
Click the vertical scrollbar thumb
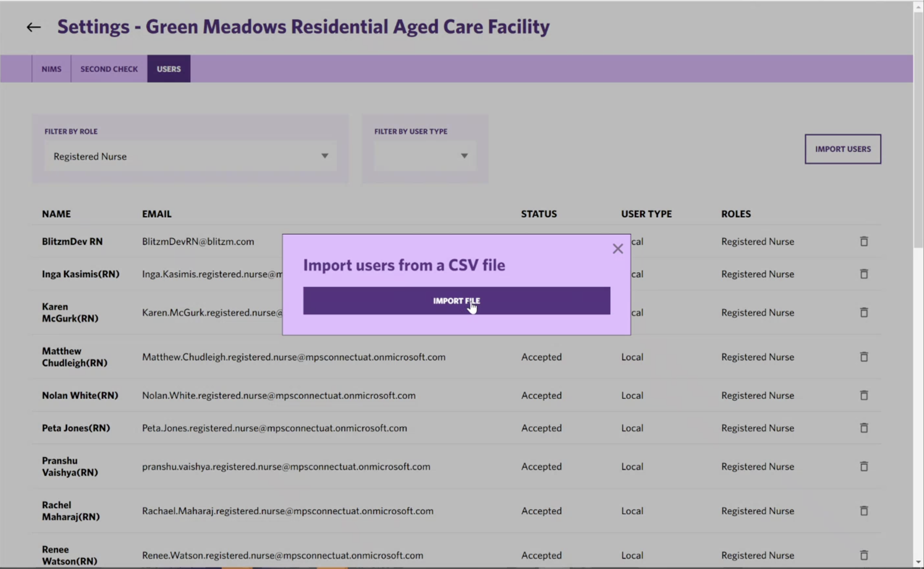click(918, 131)
